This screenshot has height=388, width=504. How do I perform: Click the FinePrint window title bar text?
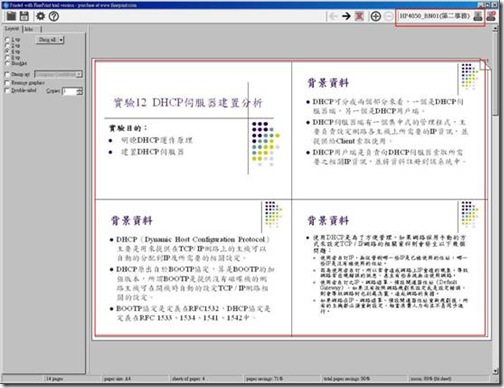point(73,5)
